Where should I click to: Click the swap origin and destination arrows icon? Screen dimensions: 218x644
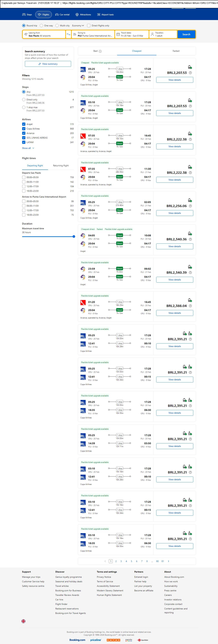click(x=69, y=34)
